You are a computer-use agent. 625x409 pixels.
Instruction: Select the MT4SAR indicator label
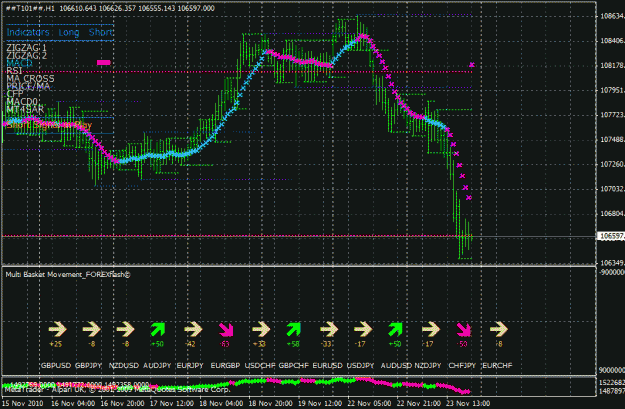tap(25, 109)
